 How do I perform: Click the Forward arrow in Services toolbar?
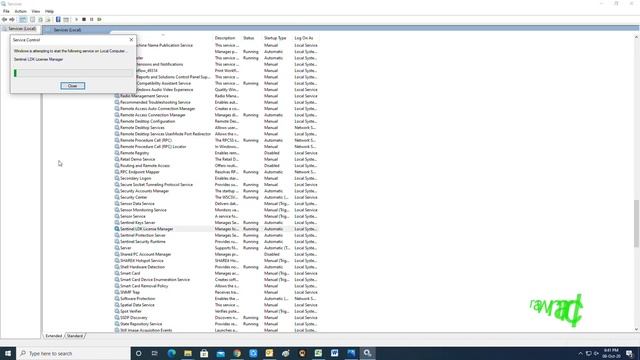(x=12, y=20)
